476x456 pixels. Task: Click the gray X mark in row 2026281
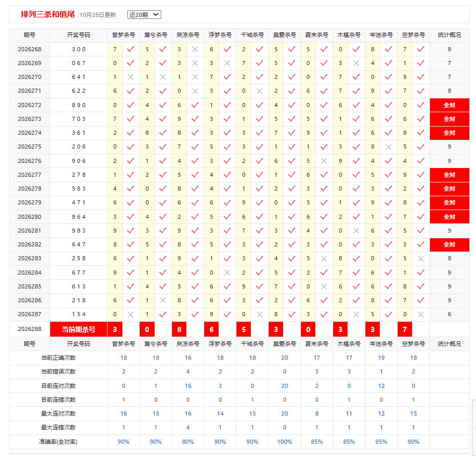[356, 231]
